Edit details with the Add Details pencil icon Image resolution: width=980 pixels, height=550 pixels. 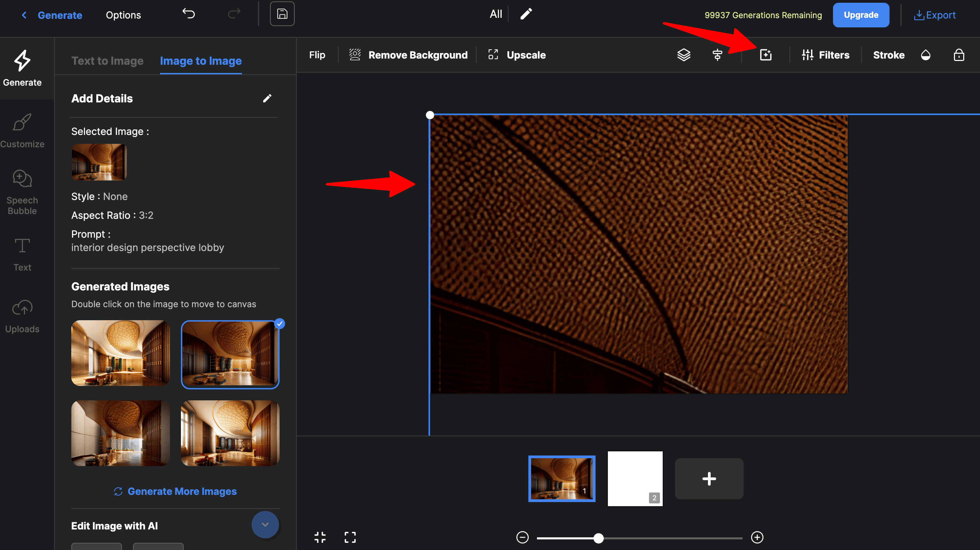(x=267, y=98)
